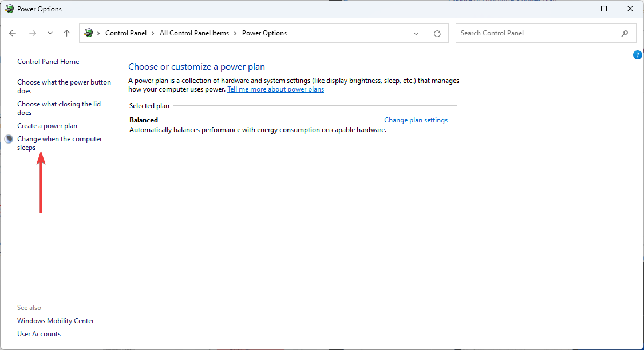The image size is (644, 350).
Task: Click the forward navigation arrow
Action: coord(33,33)
